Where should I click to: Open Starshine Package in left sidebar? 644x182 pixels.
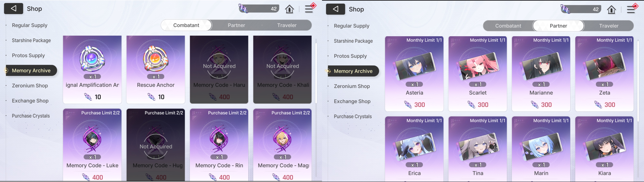(x=31, y=40)
